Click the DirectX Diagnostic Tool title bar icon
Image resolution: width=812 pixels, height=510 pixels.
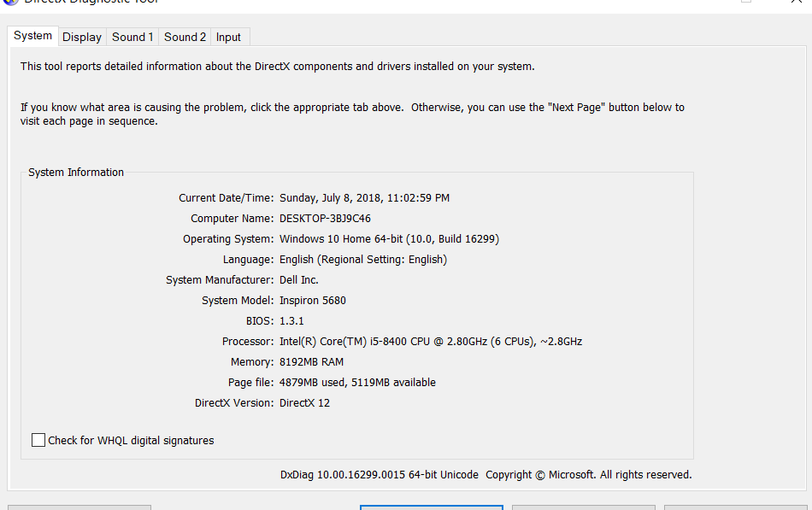10,2
